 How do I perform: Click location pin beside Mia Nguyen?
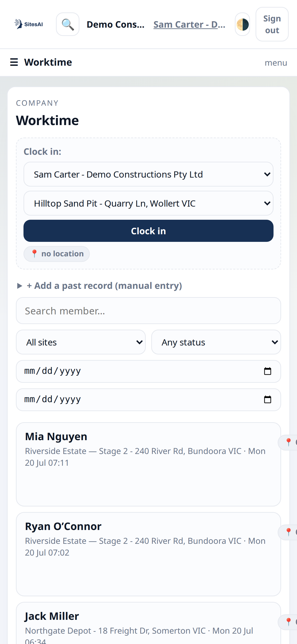click(x=288, y=442)
